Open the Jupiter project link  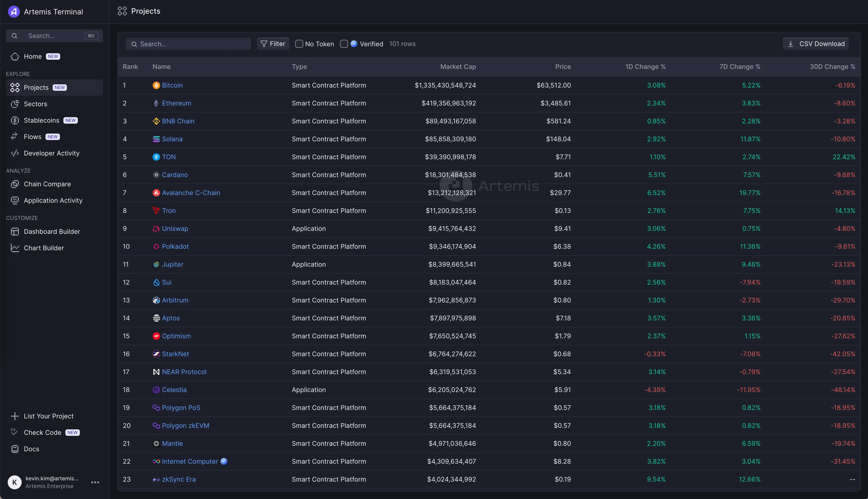pyautogui.click(x=173, y=265)
